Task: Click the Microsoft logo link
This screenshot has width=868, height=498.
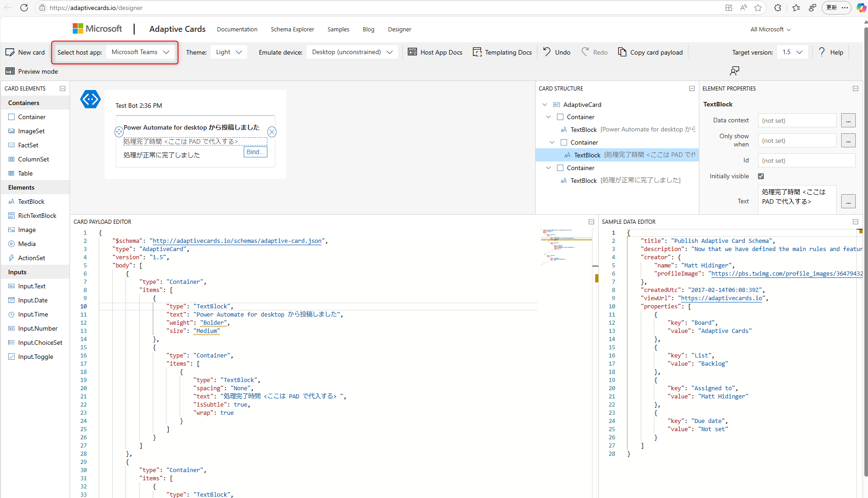Action: tap(97, 29)
